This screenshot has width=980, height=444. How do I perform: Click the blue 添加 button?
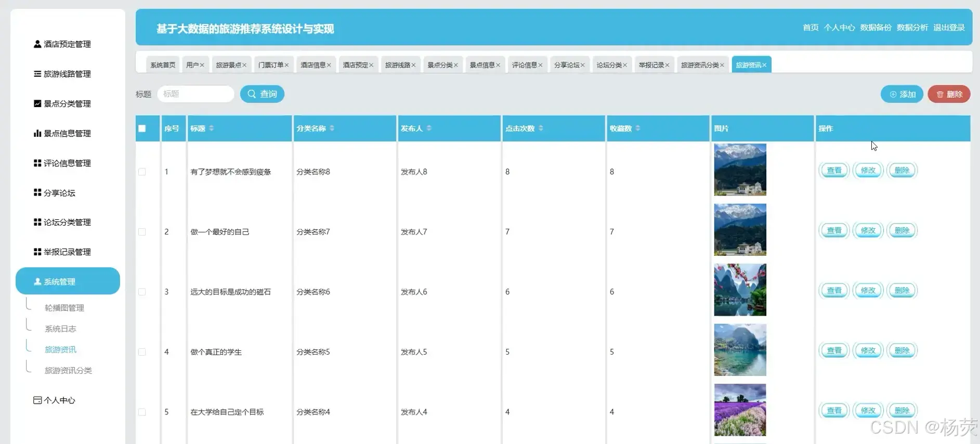pyautogui.click(x=901, y=94)
